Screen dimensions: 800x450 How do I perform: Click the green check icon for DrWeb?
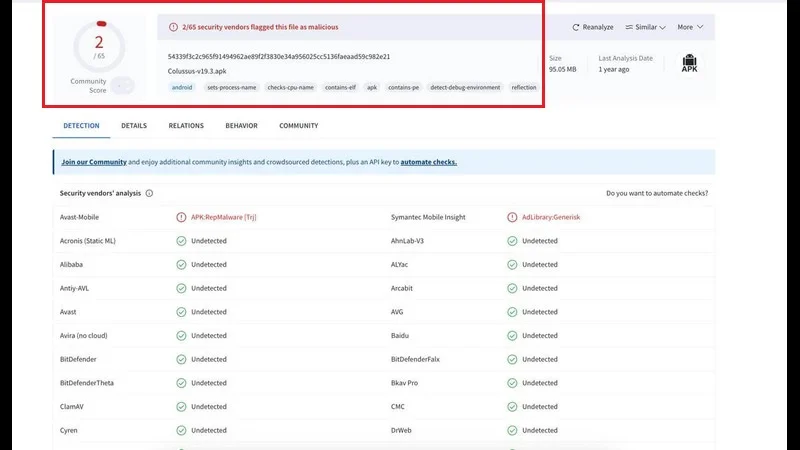tap(512, 430)
